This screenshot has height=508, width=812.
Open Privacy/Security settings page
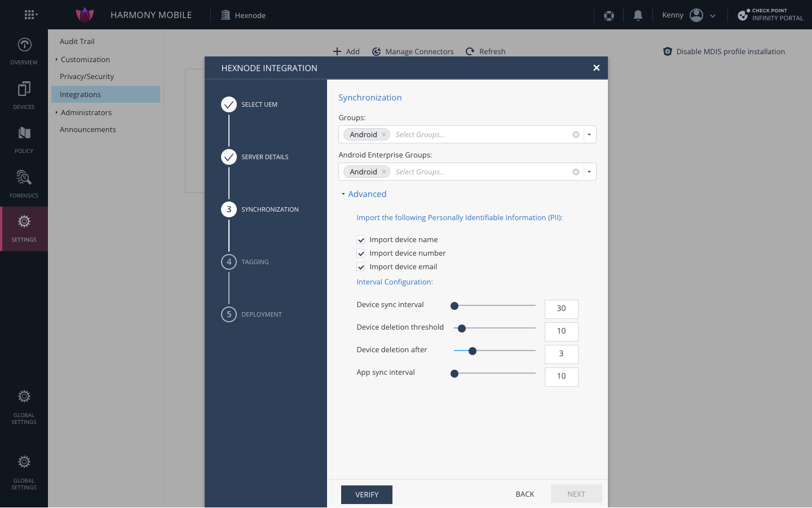click(87, 76)
